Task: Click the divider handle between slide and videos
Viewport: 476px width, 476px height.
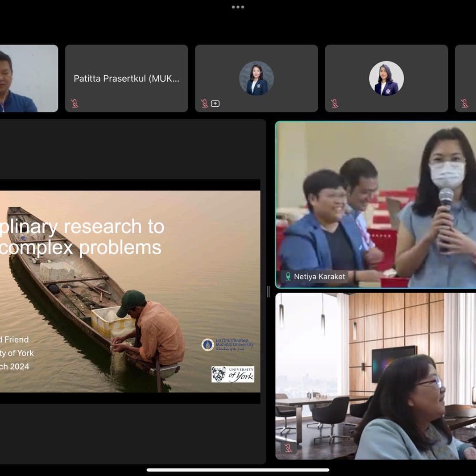Action: 268,292
